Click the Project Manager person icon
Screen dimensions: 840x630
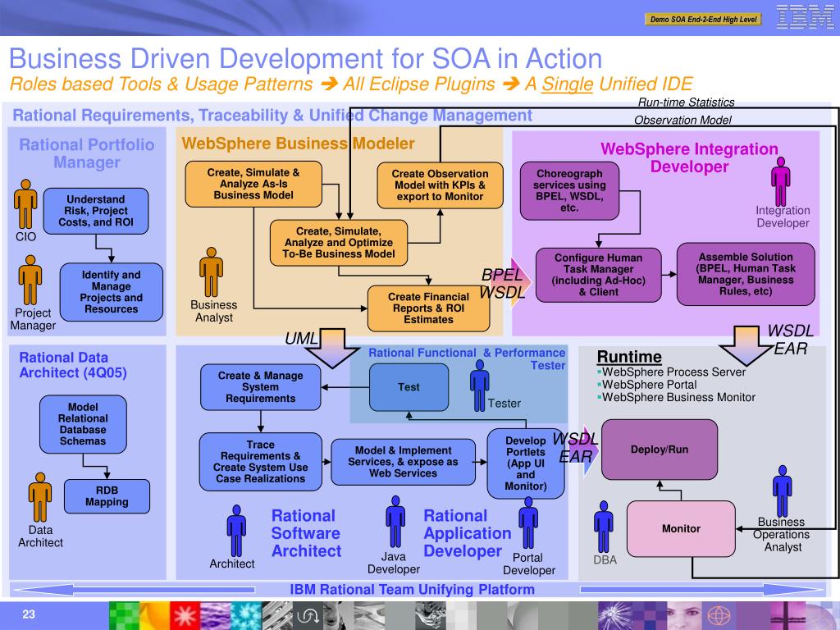30,281
